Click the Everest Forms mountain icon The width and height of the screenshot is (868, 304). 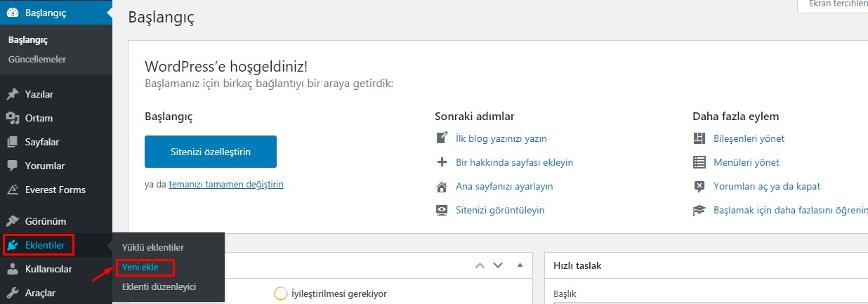click(13, 190)
